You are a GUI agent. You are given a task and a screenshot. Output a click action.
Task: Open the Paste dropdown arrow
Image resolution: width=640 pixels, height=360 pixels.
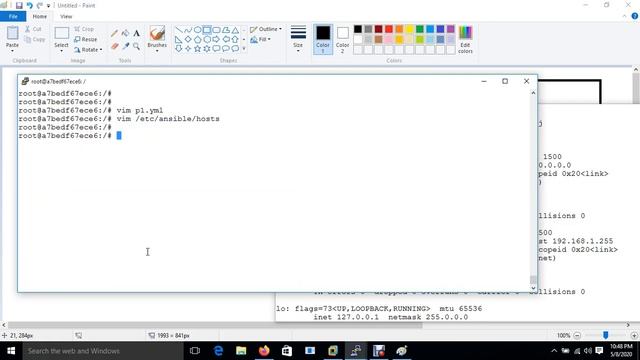[12, 51]
